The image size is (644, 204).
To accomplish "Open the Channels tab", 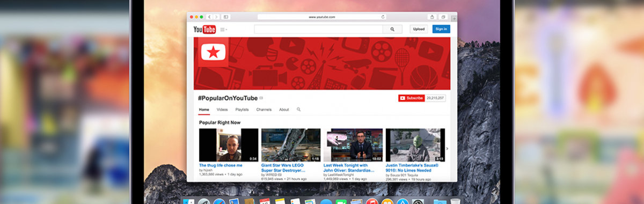I will [264, 110].
